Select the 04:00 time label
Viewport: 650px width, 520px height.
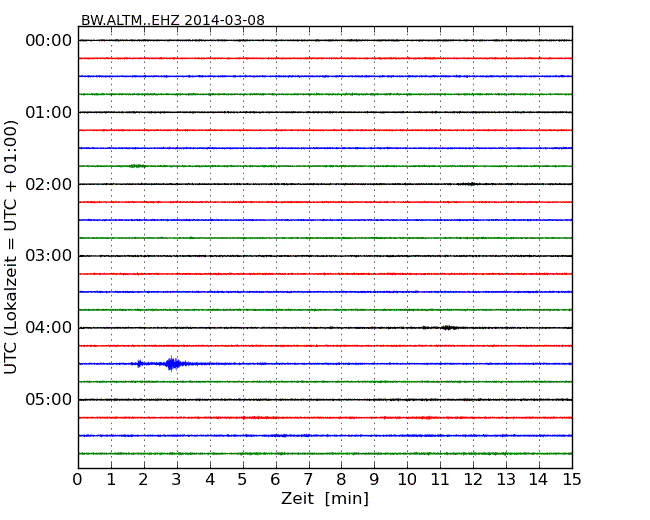coord(49,328)
